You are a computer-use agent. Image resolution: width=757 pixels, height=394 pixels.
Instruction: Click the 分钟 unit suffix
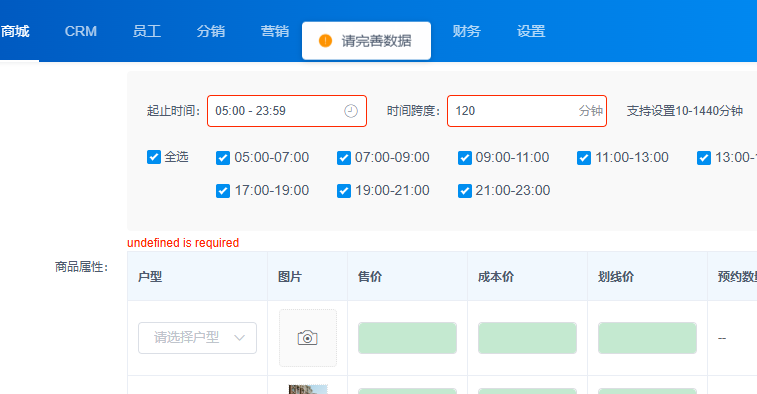click(591, 111)
